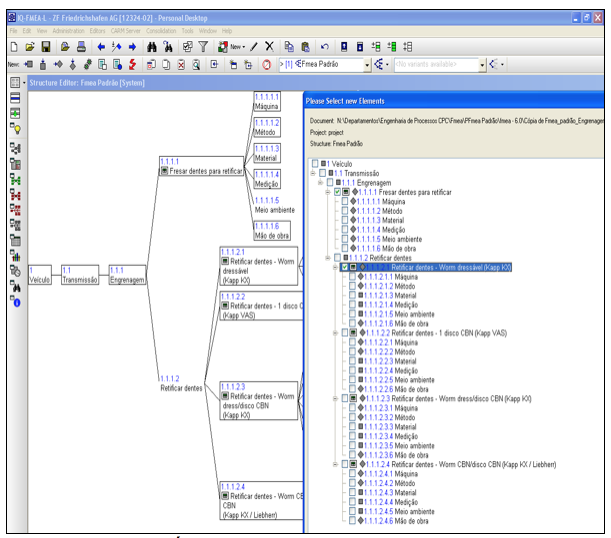Click the green structure tree sidebar icon
Image resolution: width=611 pixels, height=538 pixels.
(15, 180)
